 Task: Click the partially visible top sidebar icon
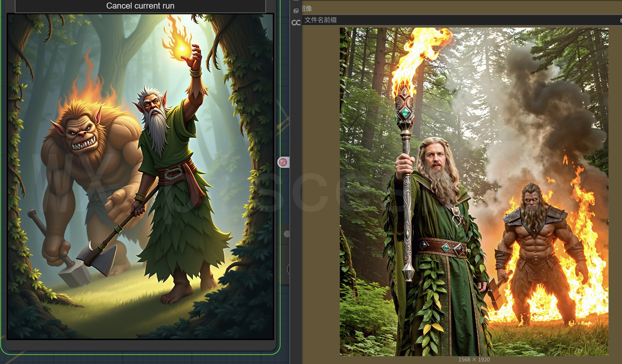(296, 1)
